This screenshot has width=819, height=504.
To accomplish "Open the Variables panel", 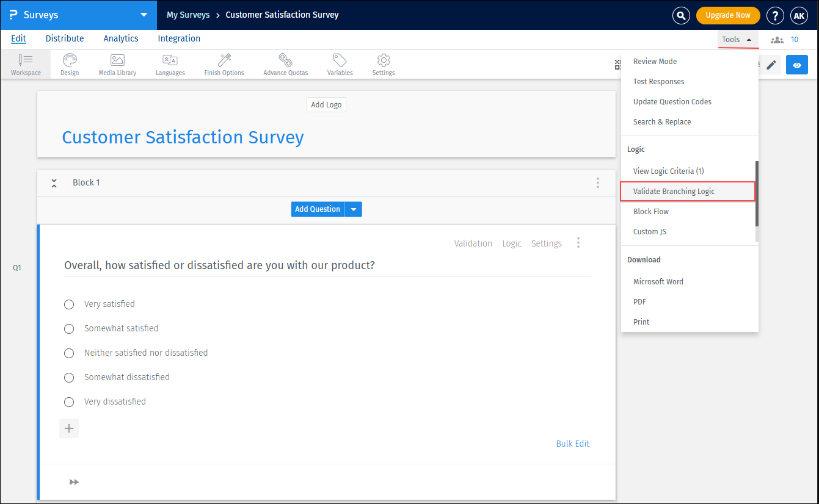I will (x=340, y=64).
